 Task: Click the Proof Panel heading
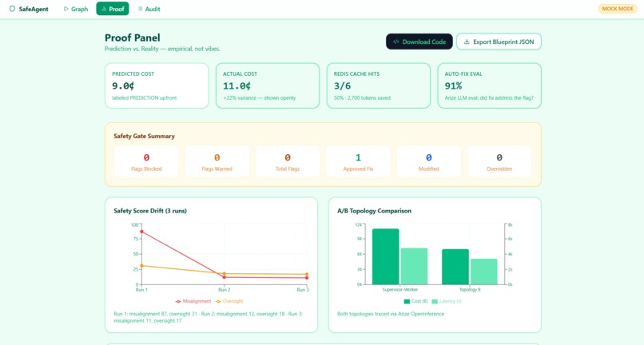[x=133, y=38]
